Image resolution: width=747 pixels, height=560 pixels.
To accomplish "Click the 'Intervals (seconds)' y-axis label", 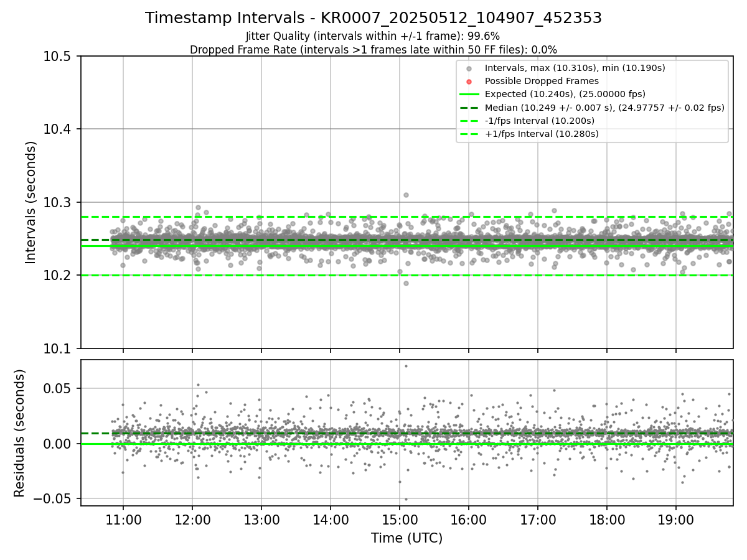I will (31, 202).
